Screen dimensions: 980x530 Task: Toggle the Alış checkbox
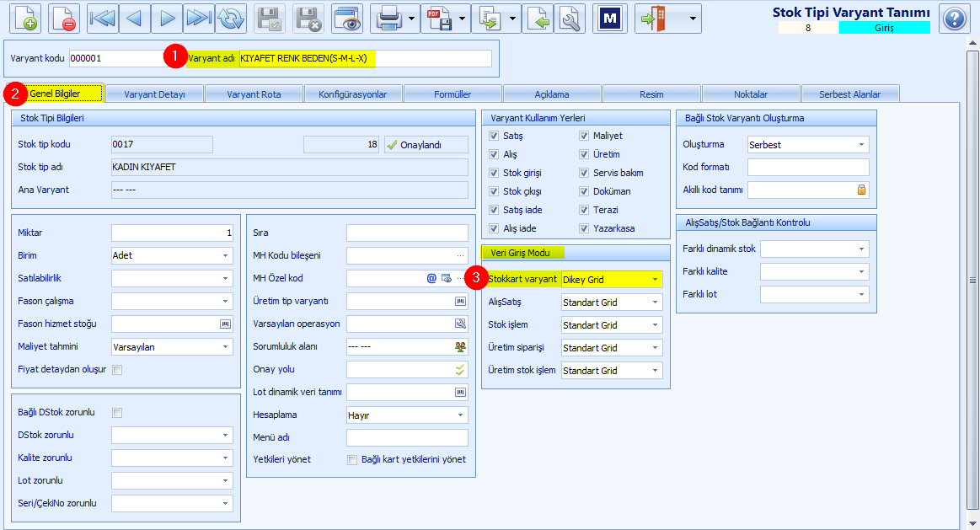pos(494,154)
